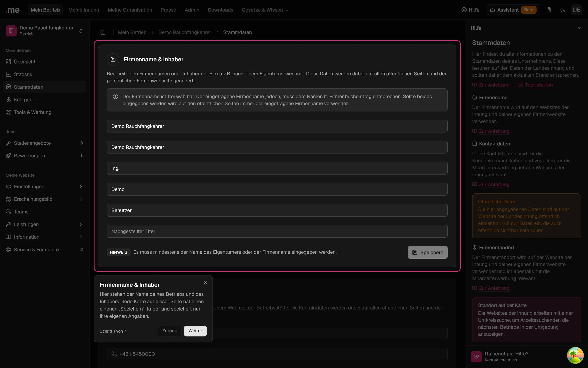Click Demo Rauchfangkehrer breadcrumb
588x368 pixels.
pos(185,32)
